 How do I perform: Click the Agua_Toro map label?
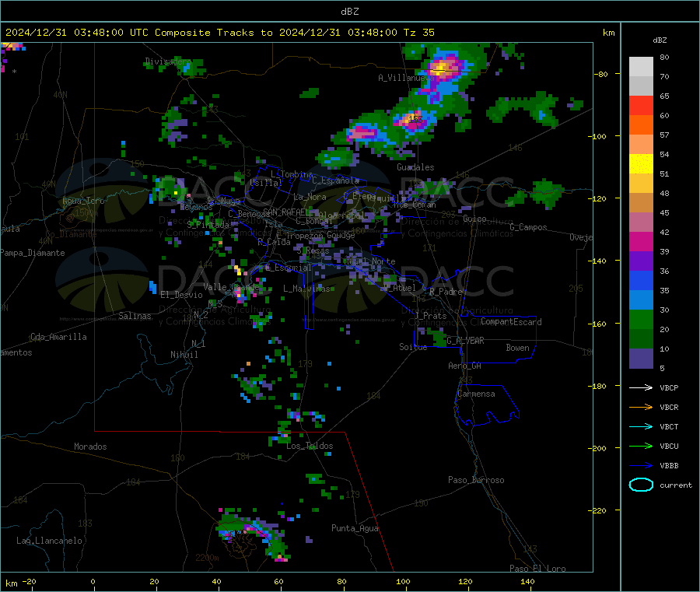[83, 201]
